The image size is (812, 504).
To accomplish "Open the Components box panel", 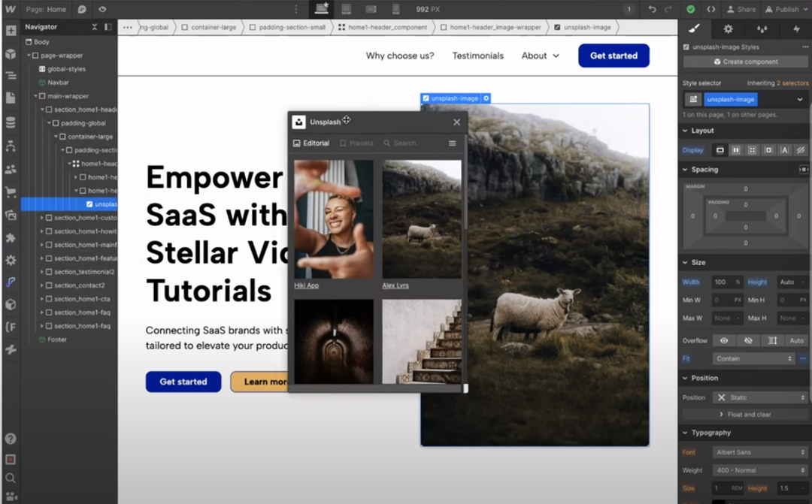I will coord(11,54).
